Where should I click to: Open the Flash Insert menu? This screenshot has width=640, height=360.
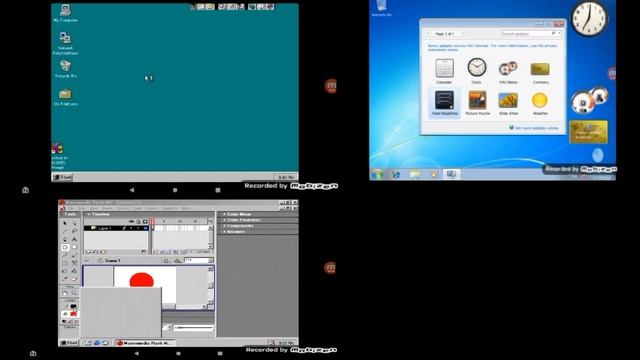click(107, 208)
